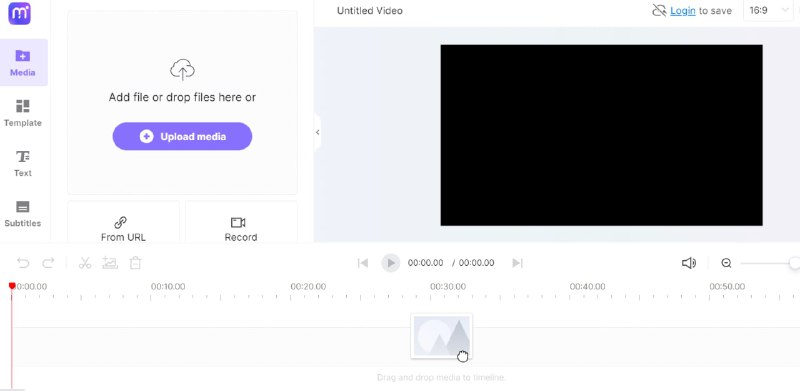
Task: Open the 16:9 aspect ratio dropdown
Action: [x=768, y=11]
